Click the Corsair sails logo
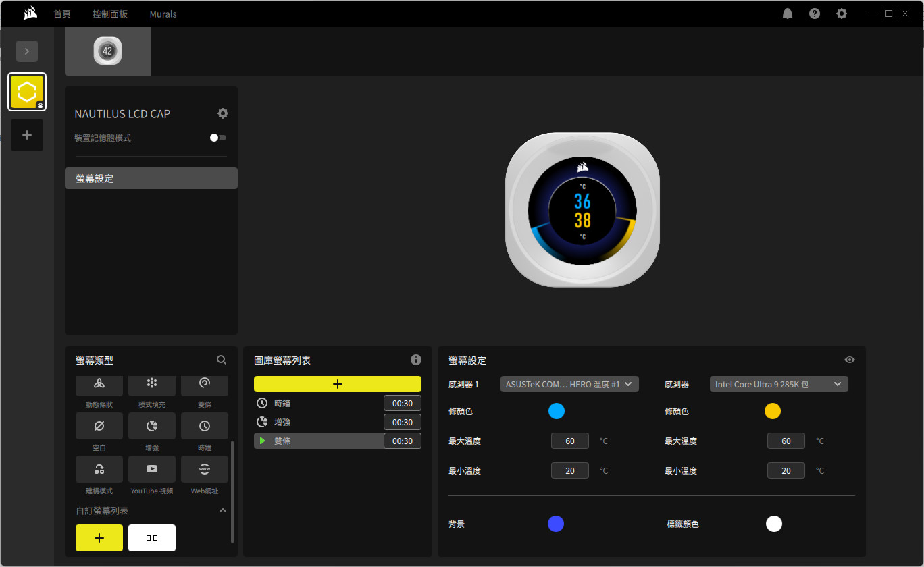The image size is (924, 567). [x=30, y=13]
